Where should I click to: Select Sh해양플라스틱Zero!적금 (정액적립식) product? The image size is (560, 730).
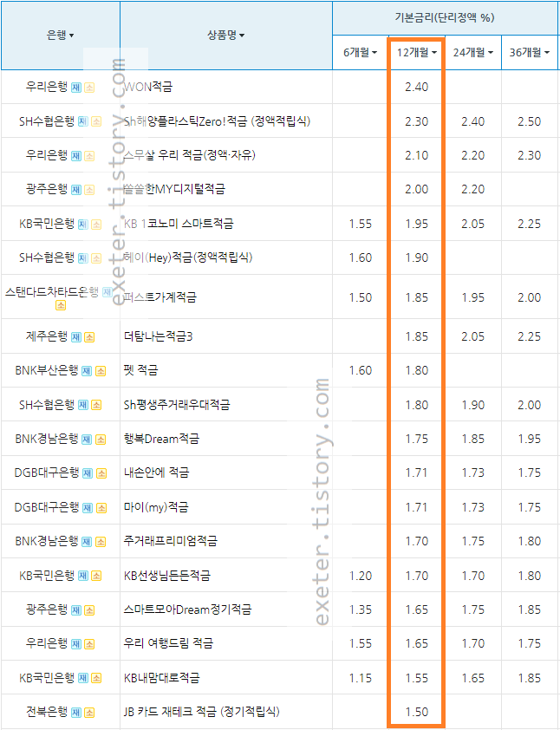point(217,121)
